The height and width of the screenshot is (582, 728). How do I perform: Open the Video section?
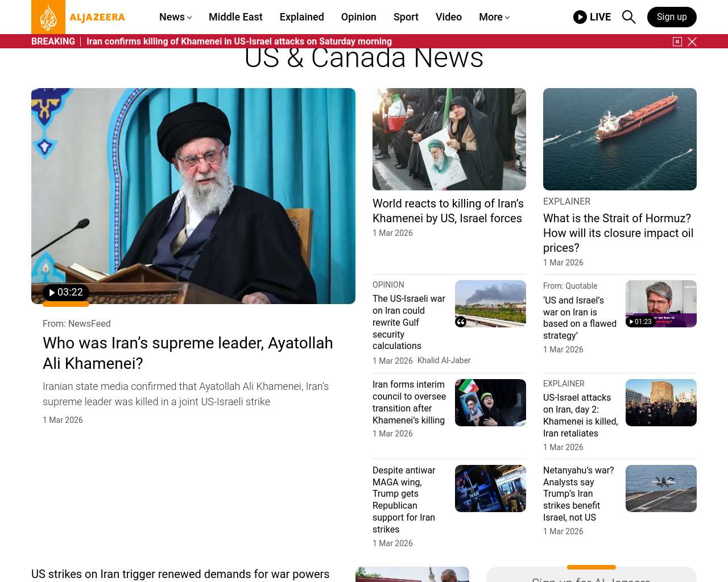click(x=449, y=17)
